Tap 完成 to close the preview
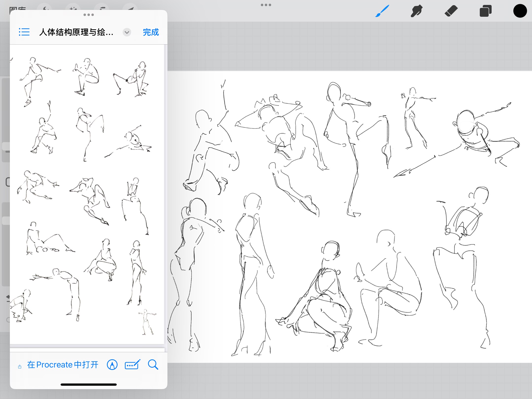This screenshot has height=399, width=532. coord(151,32)
